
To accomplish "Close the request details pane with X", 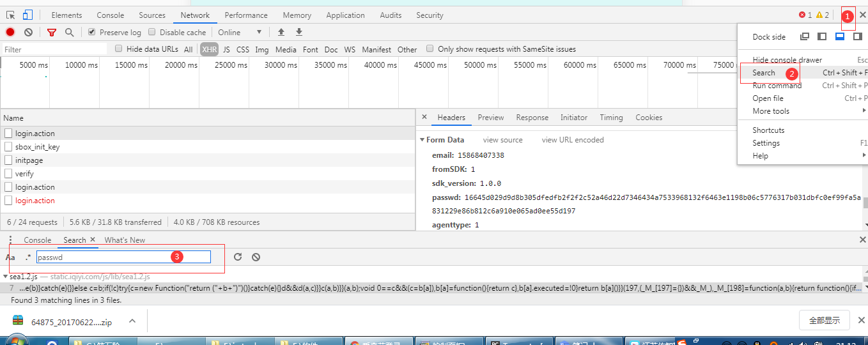I will [x=424, y=118].
